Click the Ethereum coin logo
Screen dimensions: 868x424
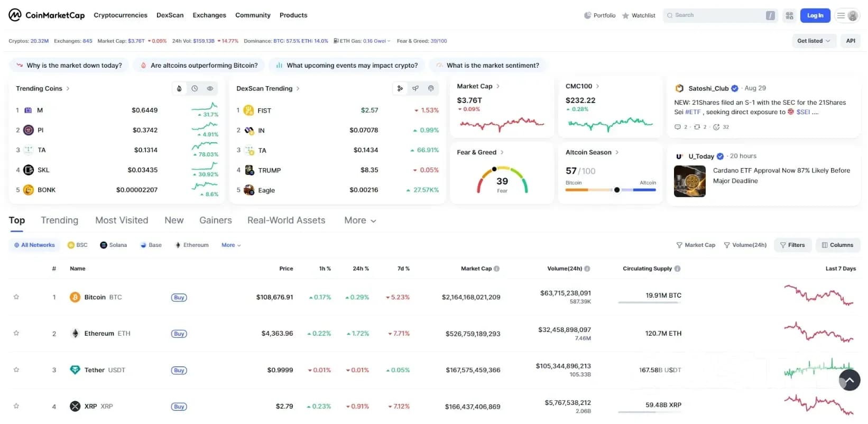[75, 334]
